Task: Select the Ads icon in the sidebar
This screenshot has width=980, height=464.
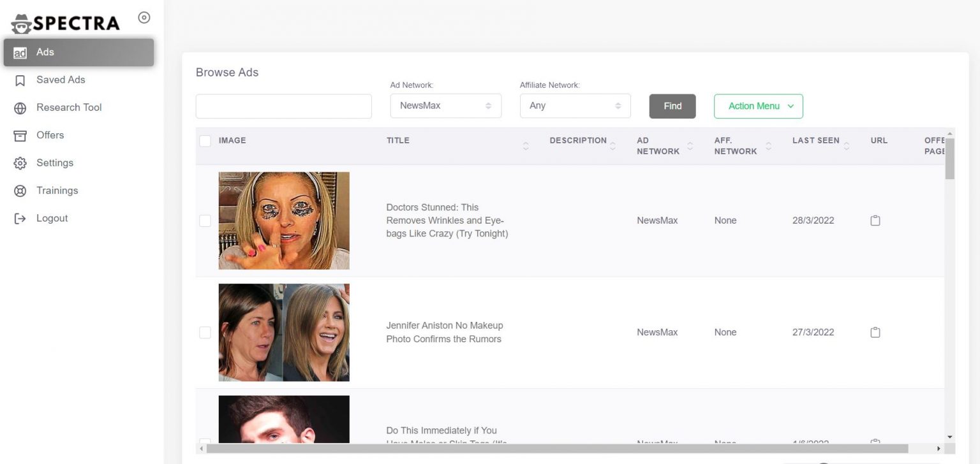Action: [20, 52]
